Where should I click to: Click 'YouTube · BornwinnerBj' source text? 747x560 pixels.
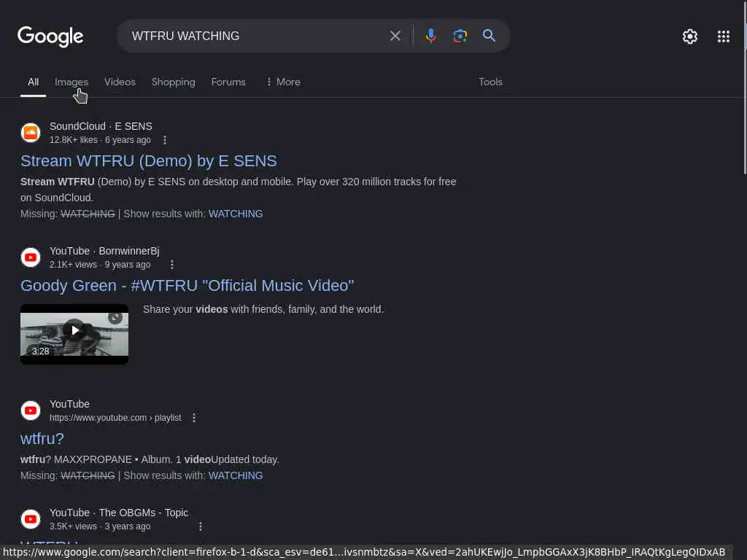coord(104,251)
